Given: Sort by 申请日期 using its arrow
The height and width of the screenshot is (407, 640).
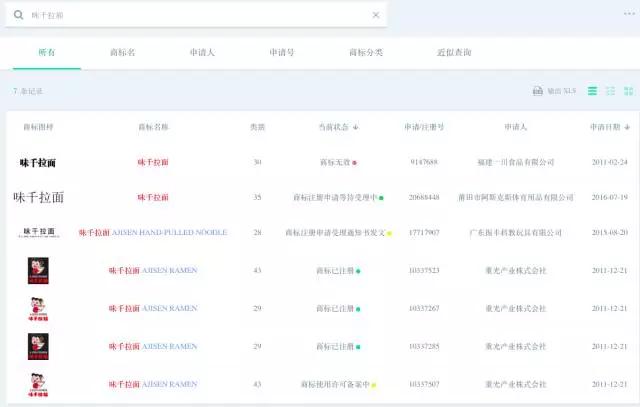Looking at the screenshot, I should click(627, 127).
